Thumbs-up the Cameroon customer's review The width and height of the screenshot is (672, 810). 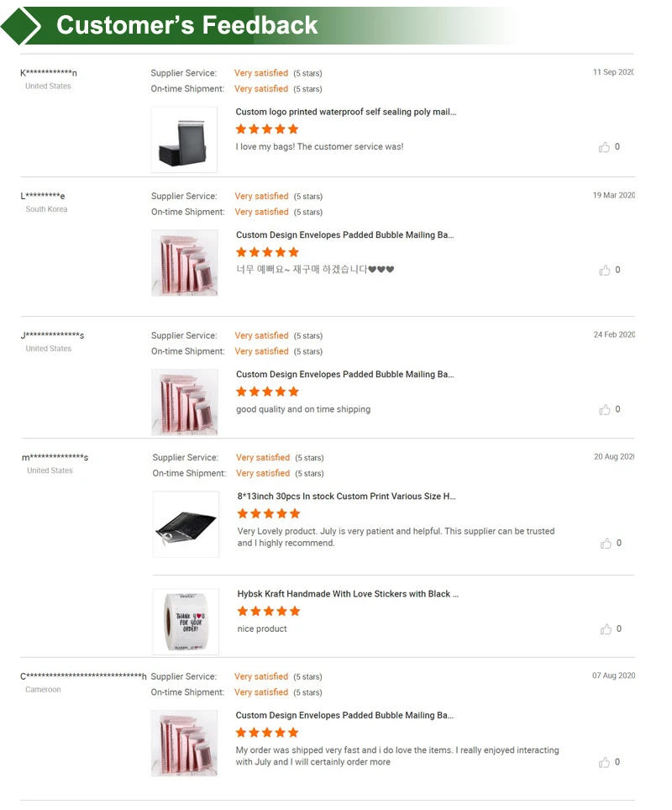604,762
